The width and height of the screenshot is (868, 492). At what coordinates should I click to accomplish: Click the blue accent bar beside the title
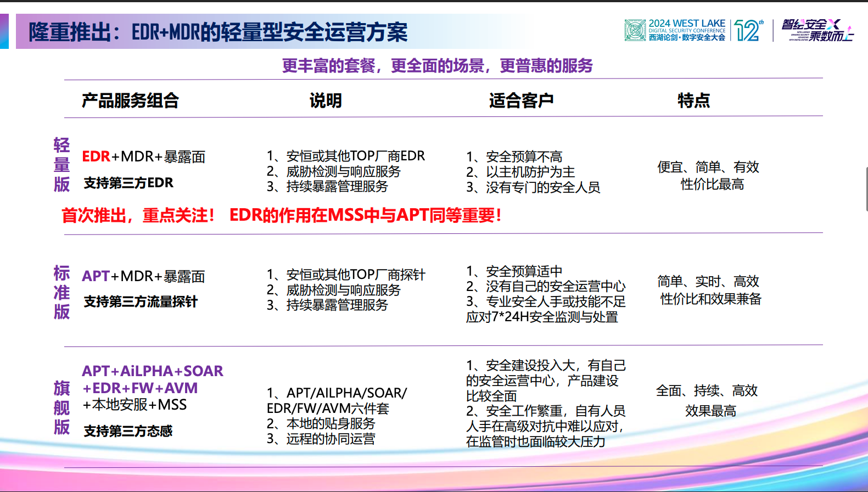click(4, 31)
